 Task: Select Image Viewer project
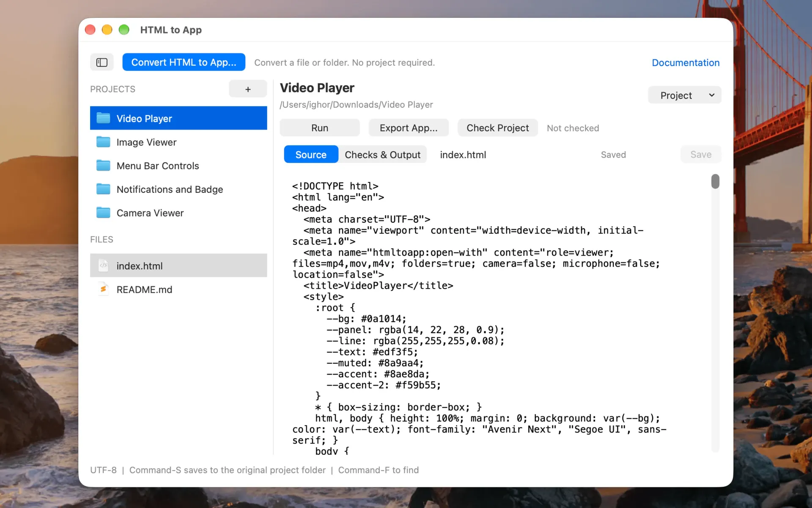178,142
